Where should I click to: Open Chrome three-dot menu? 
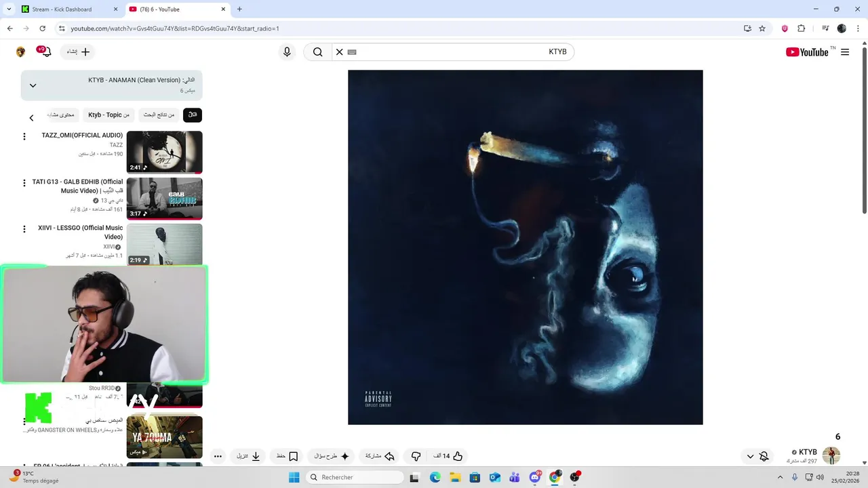(x=857, y=28)
